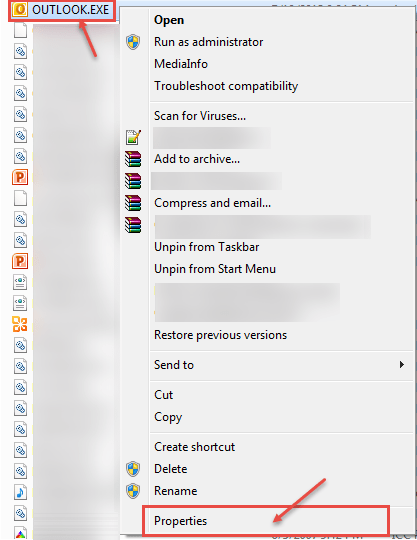Click the shield icon beside Run as administrator
Screen dimensions: 417x540
tap(133, 42)
